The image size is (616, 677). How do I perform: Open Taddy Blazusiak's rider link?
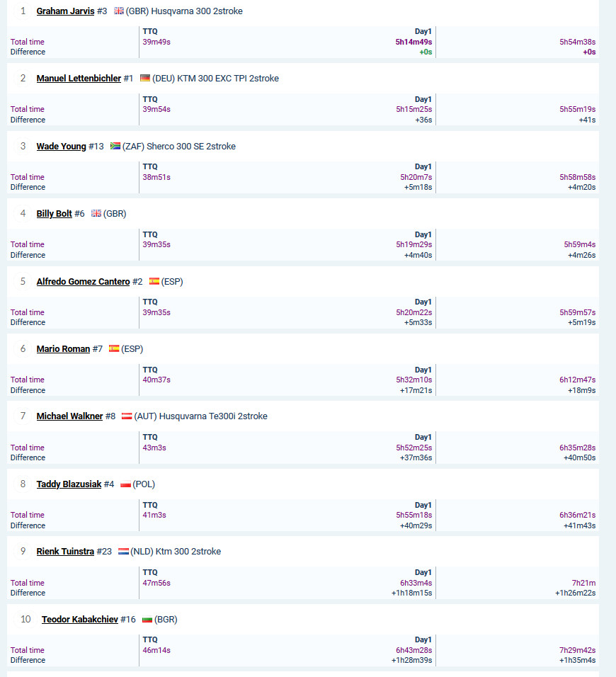pyautogui.click(x=69, y=484)
